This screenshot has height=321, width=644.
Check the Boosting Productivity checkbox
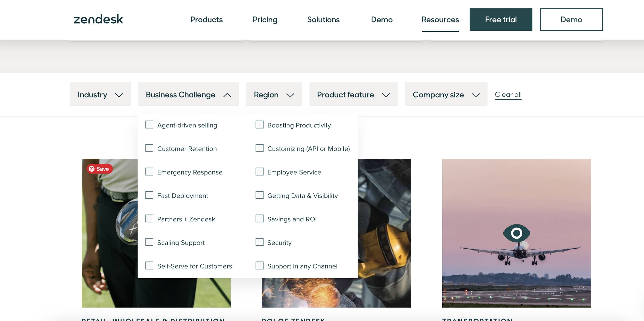tap(259, 125)
